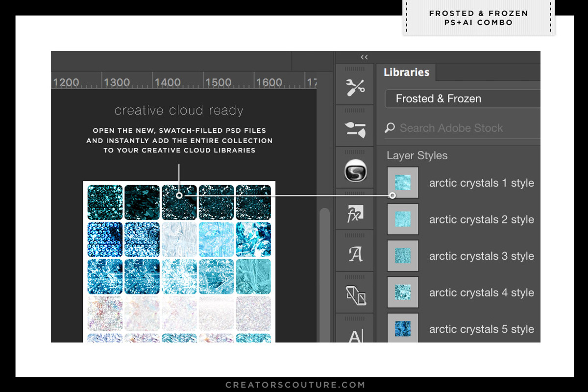Open the Character Styles panel icon
Image resolution: width=588 pixels, height=392 pixels.
point(355,254)
